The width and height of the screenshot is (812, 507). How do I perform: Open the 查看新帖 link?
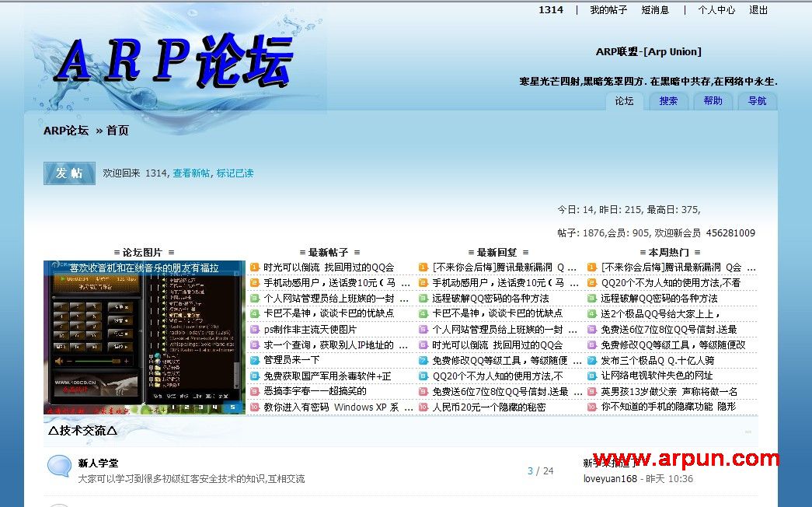click(191, 173)
